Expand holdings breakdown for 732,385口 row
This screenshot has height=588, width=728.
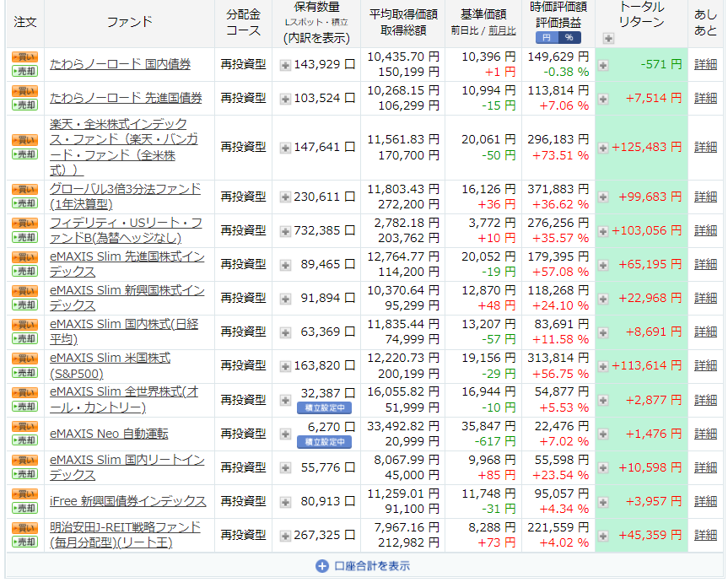click(285, 231)
